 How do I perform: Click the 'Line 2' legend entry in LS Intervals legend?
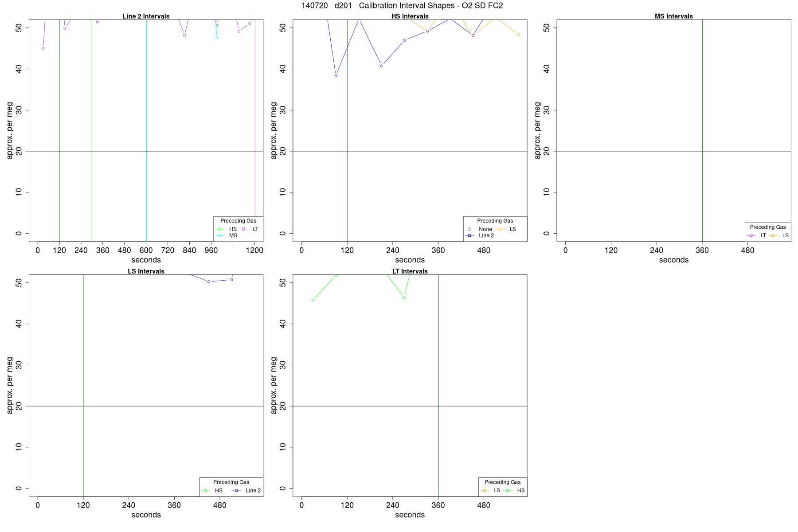pyautogui.click(x=246, y=490)
